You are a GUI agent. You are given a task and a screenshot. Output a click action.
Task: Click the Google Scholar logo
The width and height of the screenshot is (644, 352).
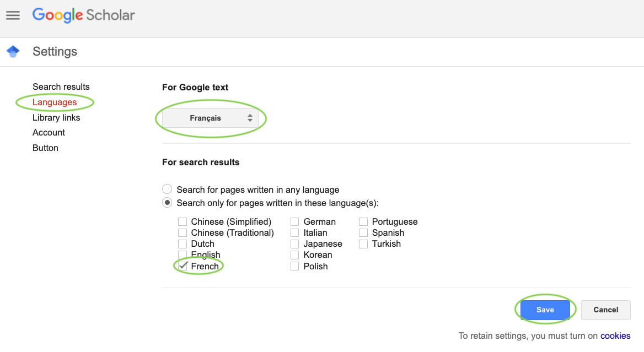point(83,15)
